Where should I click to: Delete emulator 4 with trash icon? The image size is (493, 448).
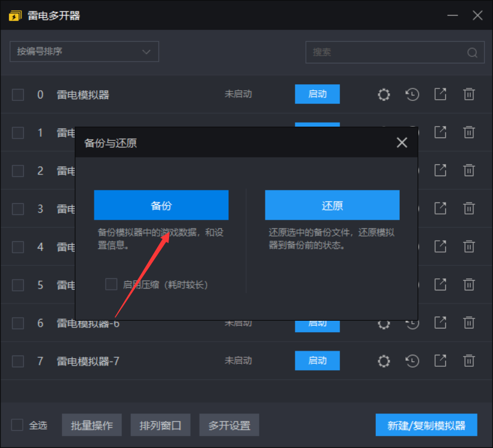468,247
